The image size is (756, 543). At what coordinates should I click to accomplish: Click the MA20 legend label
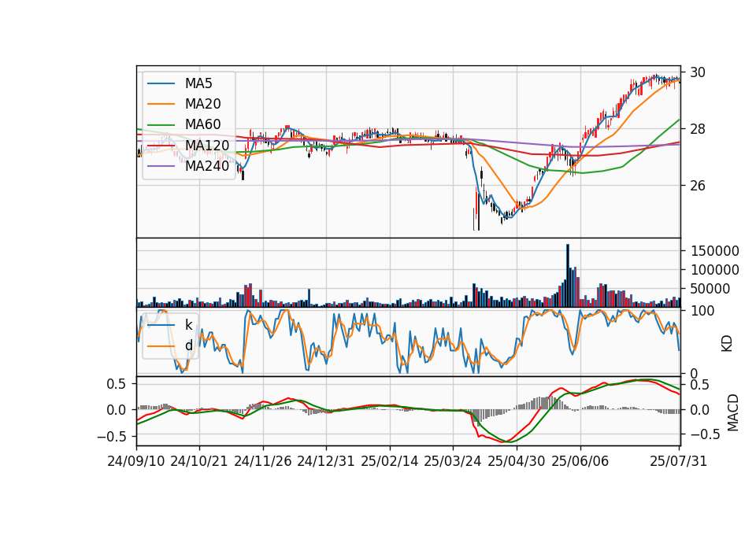[202, 104]
